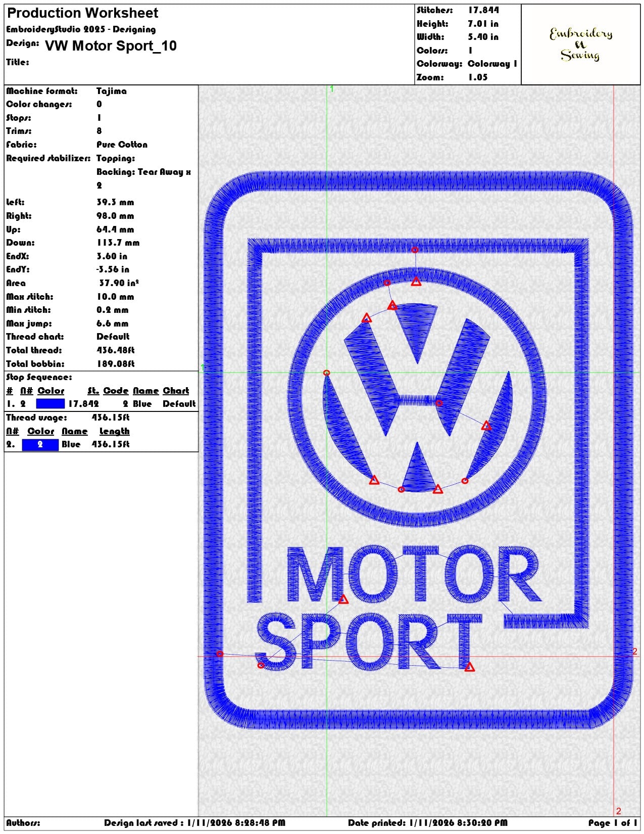Viewport: 644px width, 834px height.
Task: Click the blue color swatch in Stop Sequence row
Action: [x=51, y=403]
